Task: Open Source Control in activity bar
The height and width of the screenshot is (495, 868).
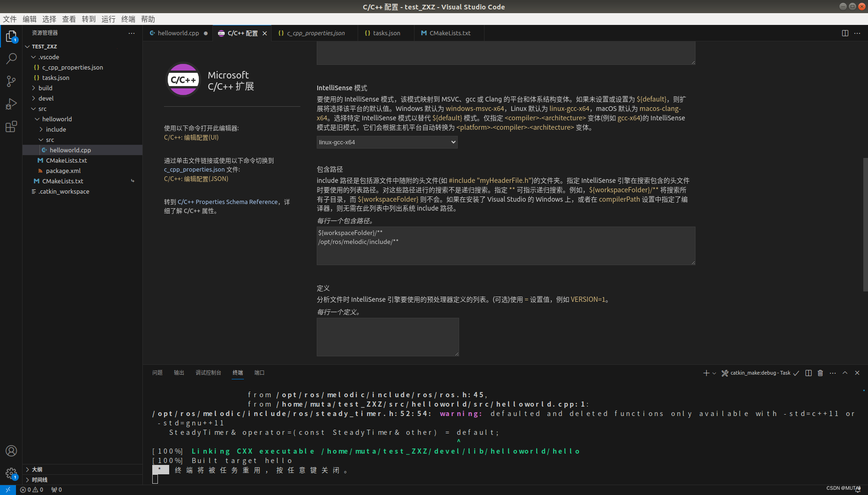Action: (10, 81)
